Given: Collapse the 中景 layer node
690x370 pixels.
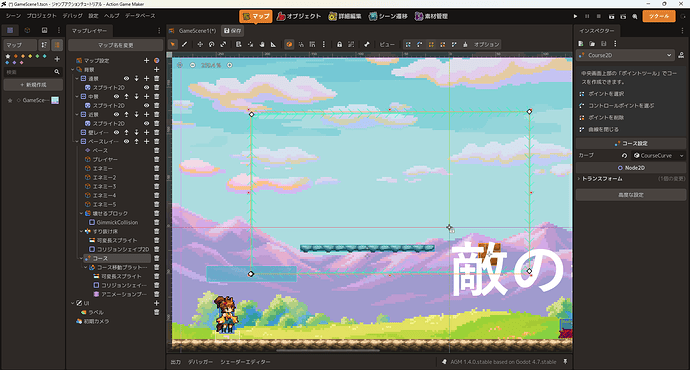Looking at the screenshot, I should pos(77,96).
